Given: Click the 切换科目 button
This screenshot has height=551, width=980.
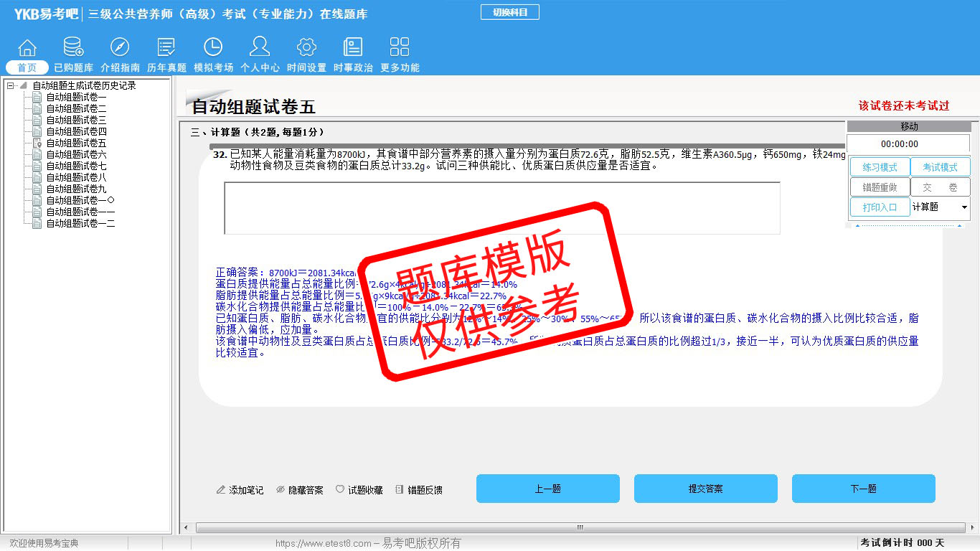Looking at the screenshot, I should pyautogui.click(x=509, y=12).
